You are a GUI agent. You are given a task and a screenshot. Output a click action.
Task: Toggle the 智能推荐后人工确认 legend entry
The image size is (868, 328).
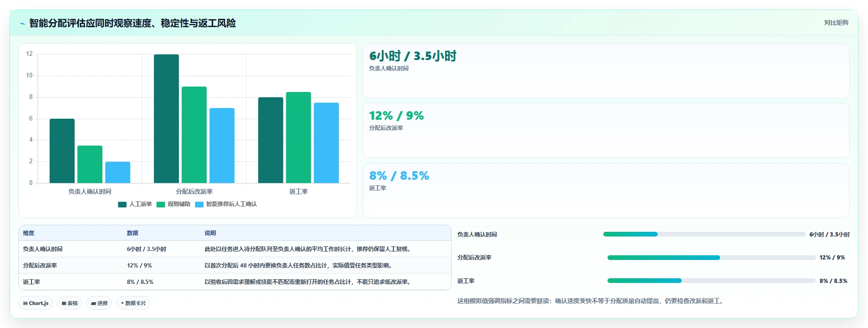(226, 204)
